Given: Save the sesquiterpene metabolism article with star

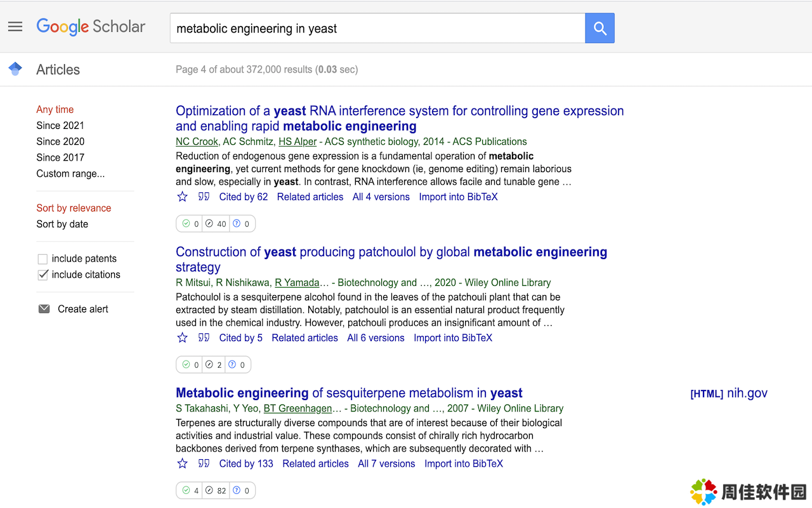Looking at the screenshot, I should pos(183,464).
